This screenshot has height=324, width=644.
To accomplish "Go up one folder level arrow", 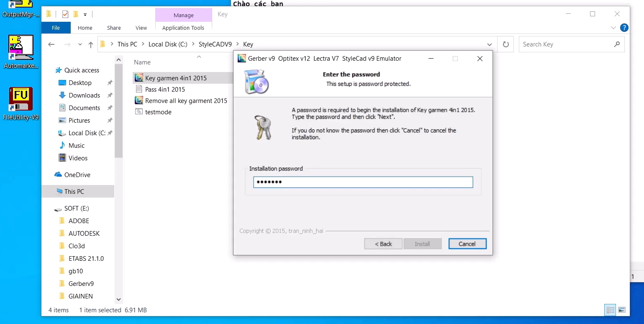I will [91, 44].
